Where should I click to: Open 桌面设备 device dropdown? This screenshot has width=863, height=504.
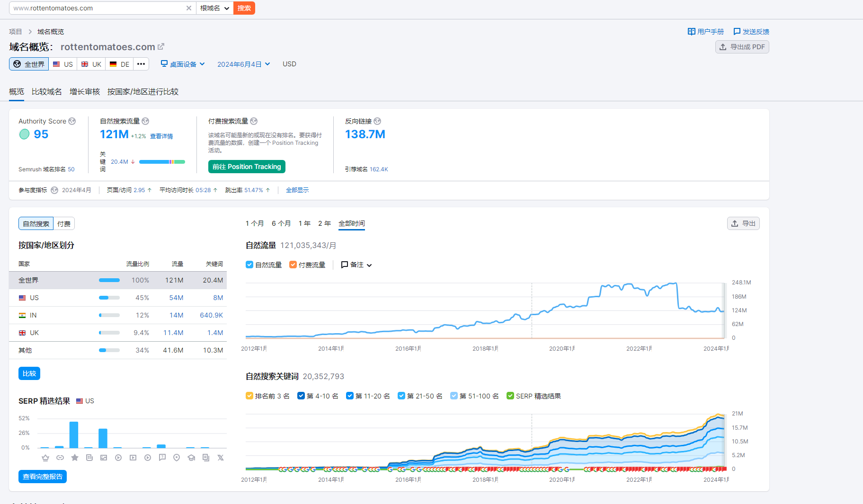point(183,64)
